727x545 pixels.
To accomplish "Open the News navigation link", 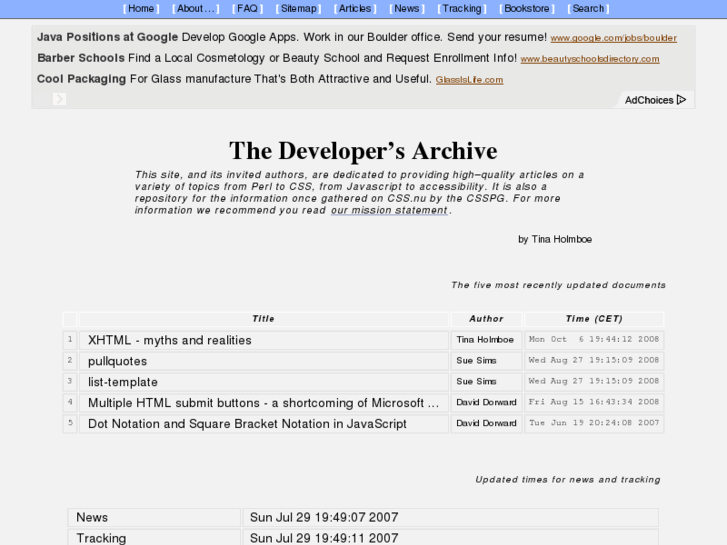I will pyautogui.click(x=407, y=8).
